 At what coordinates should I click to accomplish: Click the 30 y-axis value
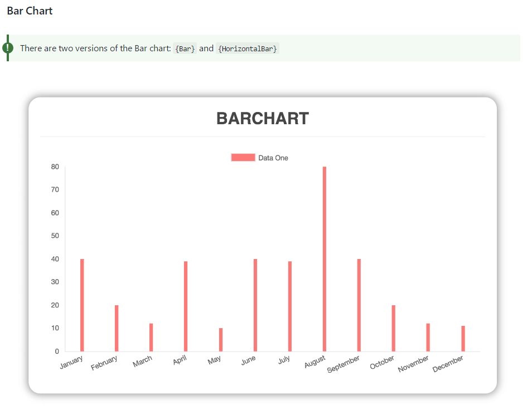click(x=55, y=282)
